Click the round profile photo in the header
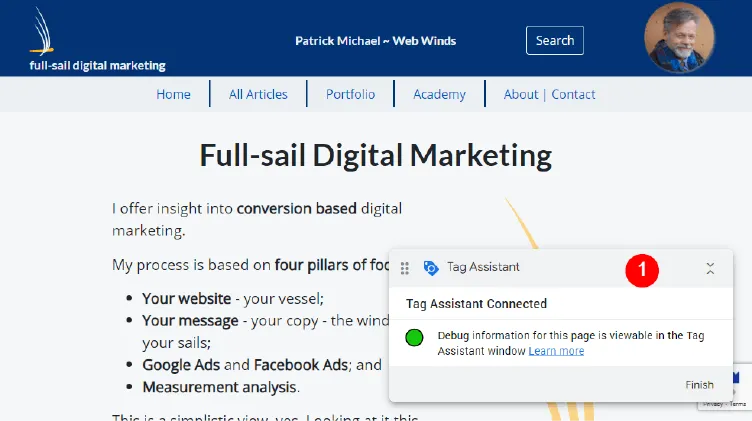 pyautogui.click(x=680, y=38)
